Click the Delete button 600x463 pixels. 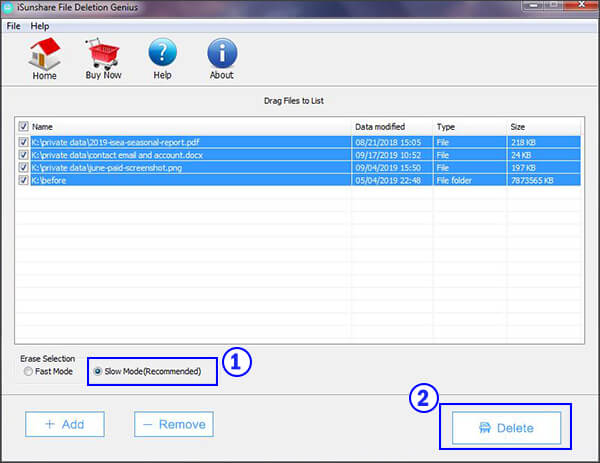(506, 428)
